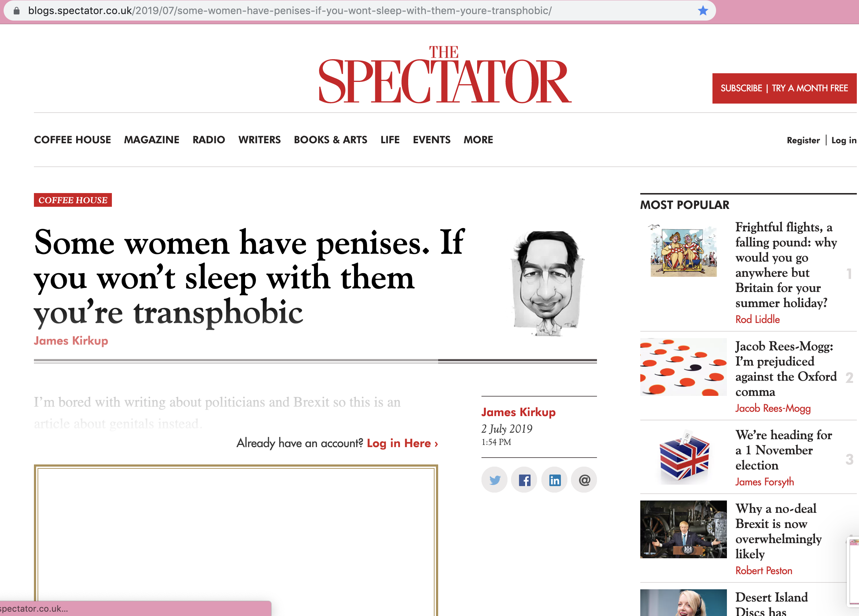
Task: Click the red Coffee House category tag
Action: click(x=73, y=200)
